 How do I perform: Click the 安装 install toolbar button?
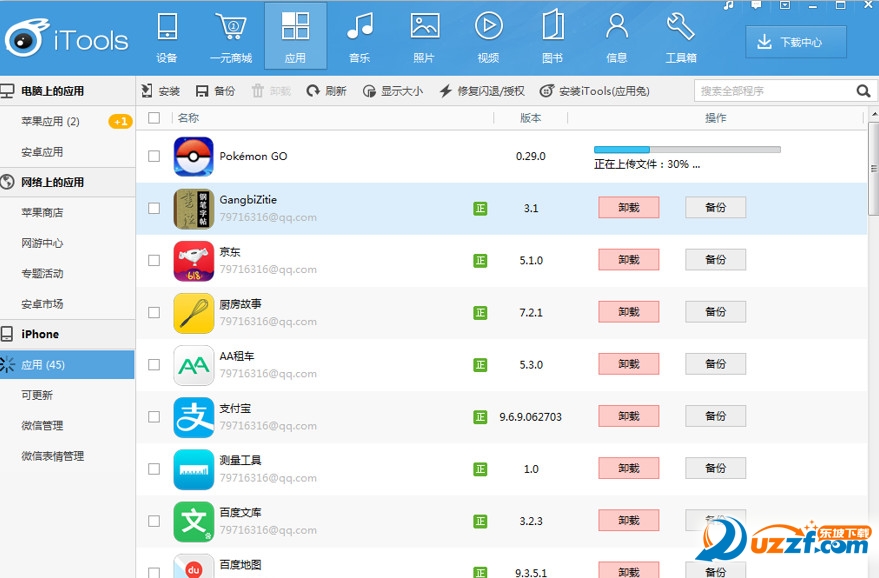point(160,91)
